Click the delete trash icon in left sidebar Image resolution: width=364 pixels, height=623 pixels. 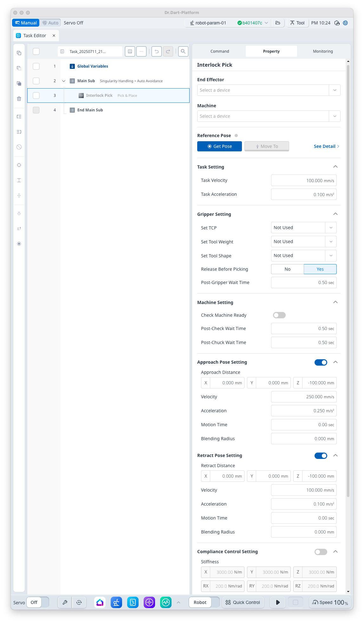point(19,99)
